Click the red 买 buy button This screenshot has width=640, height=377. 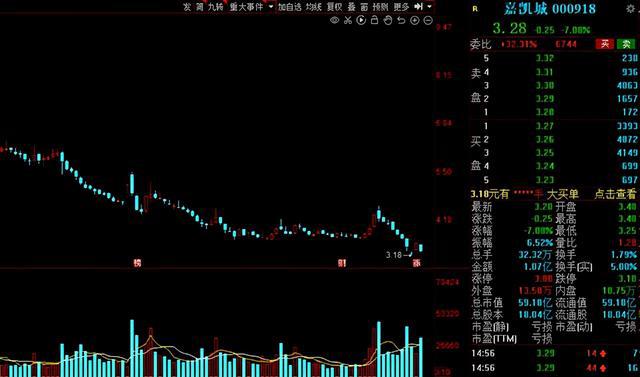click(x=605, y=44)
